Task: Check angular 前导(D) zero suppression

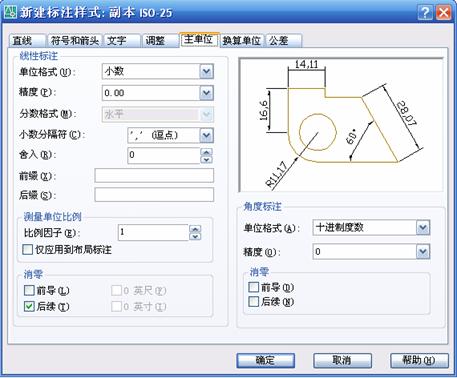Action: (254, 287)
